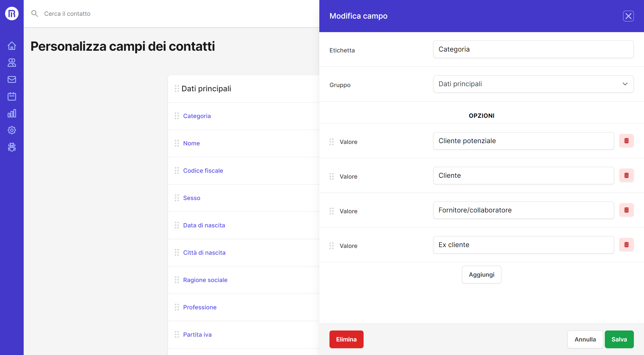Click the Annulla button
This screenshot has height=355, width=644.
[x=585, y=340]
